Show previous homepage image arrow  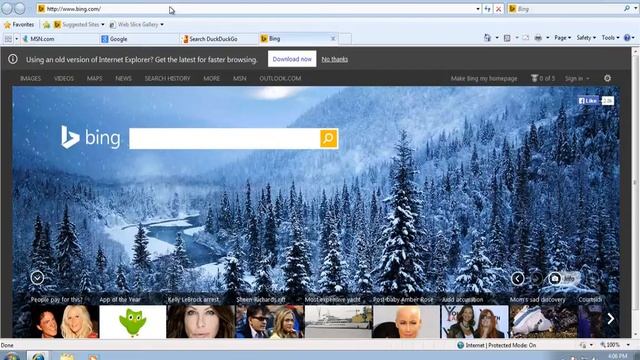[x=518, y=279]
